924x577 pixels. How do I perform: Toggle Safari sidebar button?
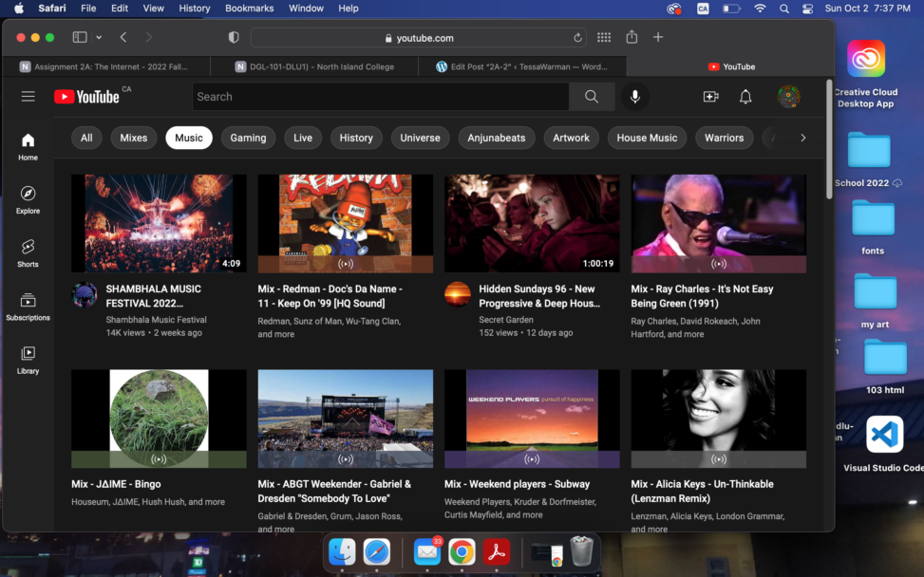tap(80, 37)
